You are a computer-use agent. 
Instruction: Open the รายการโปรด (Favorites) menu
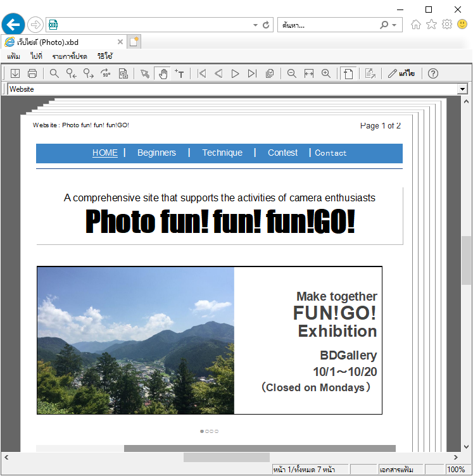(70, 56)
